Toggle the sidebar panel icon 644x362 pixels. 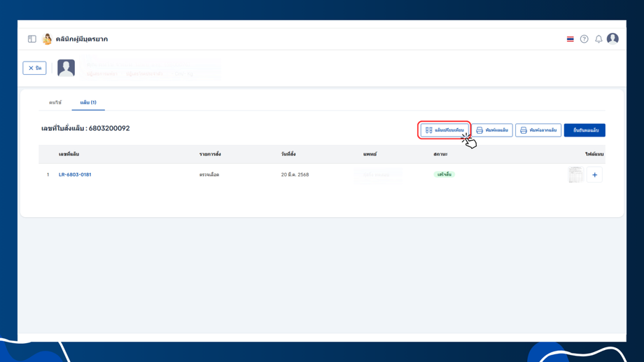[x=32, y=39]
